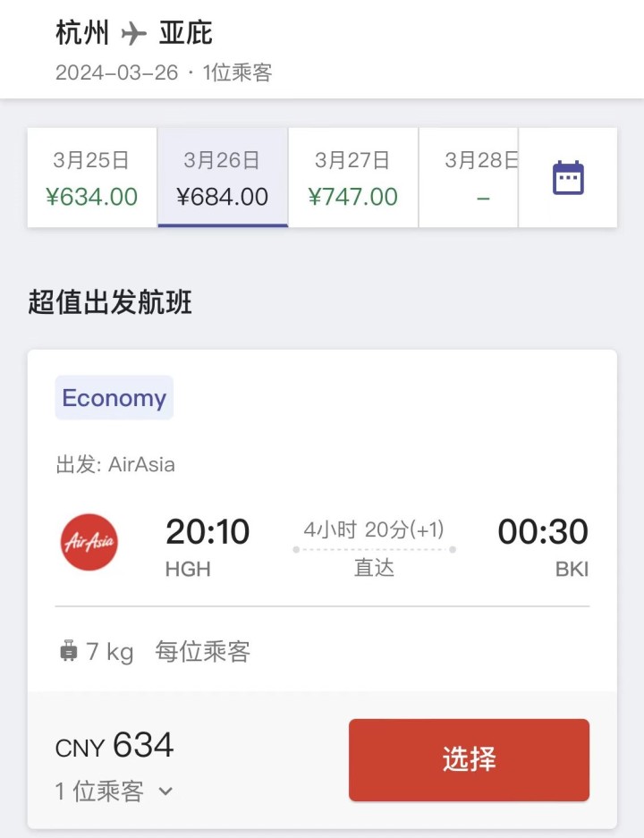
Task: Click the 00:30 BKI arrival time
Action: 543,546
